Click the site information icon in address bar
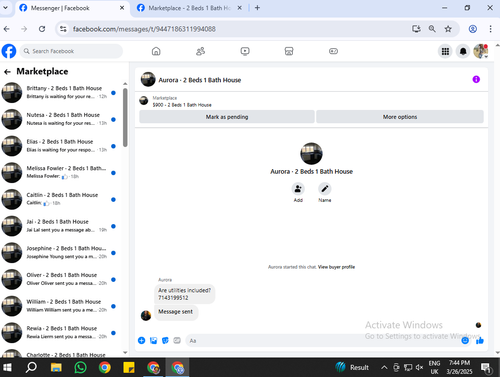Image resolution: width=500 pixels, height=377 pixels. coord(63,29)
